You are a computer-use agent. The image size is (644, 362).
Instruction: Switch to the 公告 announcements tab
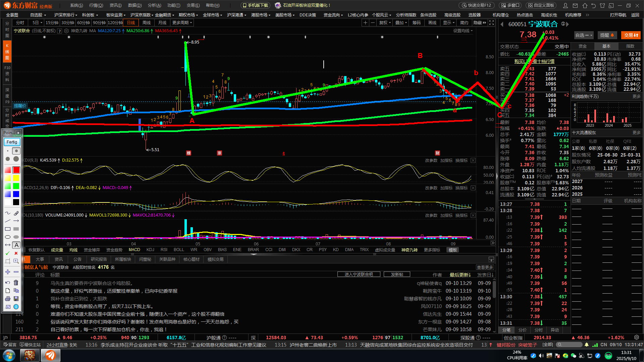point(77,259)
